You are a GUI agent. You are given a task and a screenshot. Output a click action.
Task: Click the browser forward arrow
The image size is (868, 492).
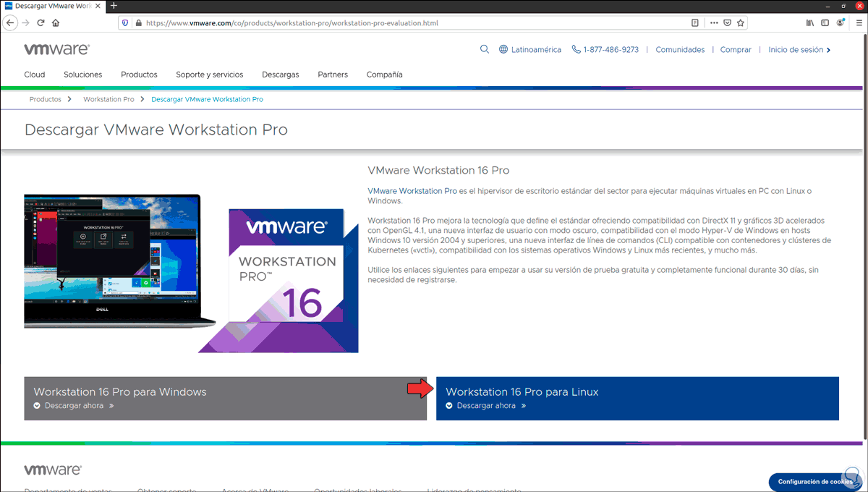[26, 22]
